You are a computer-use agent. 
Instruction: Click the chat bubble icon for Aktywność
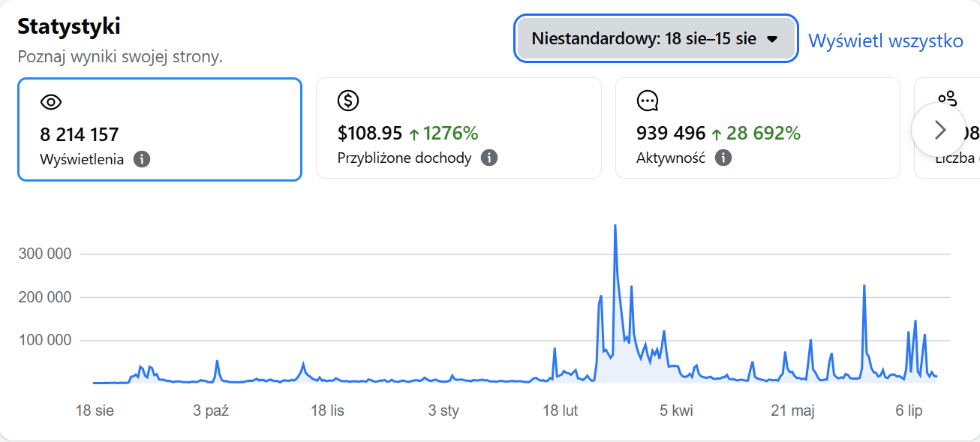pyautogui.click(x=648, y=101)
